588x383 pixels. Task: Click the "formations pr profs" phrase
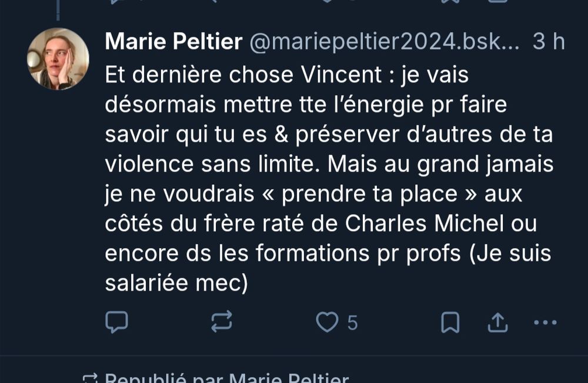[358, 253]
